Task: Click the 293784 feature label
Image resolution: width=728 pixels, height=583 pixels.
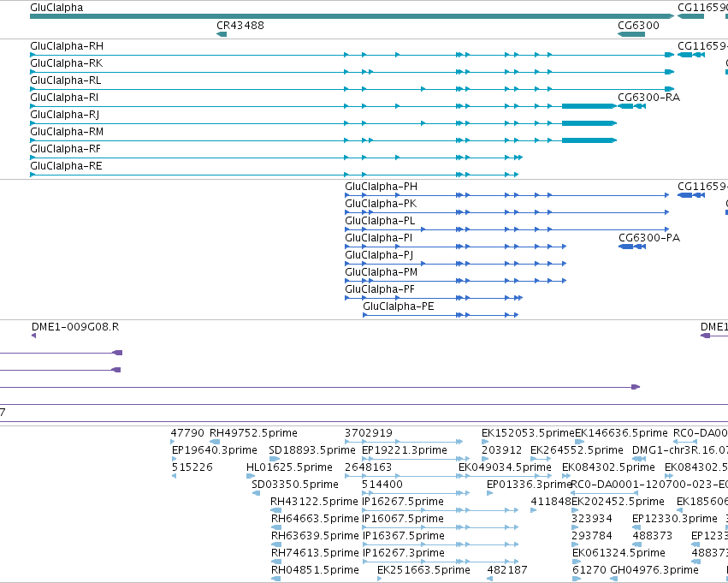Action: 591,537
